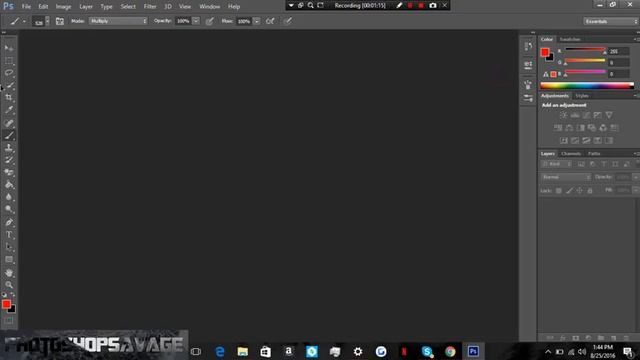
Task: Select the Dodge tool
Action: (9, 209)
